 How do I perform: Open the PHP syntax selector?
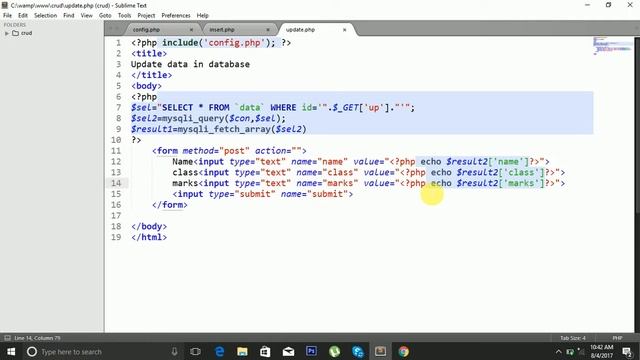[x=617, y=338]
